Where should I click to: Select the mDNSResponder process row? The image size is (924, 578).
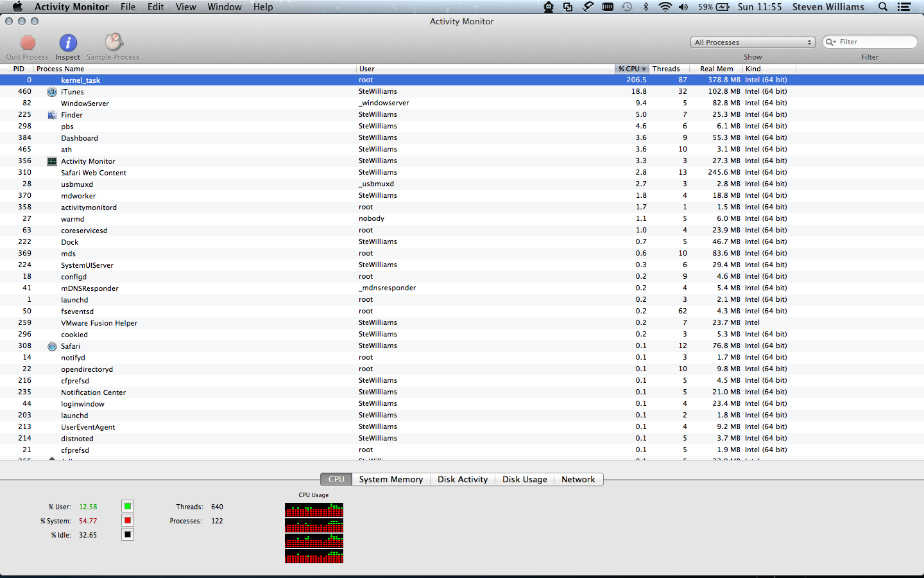(462, 288)
